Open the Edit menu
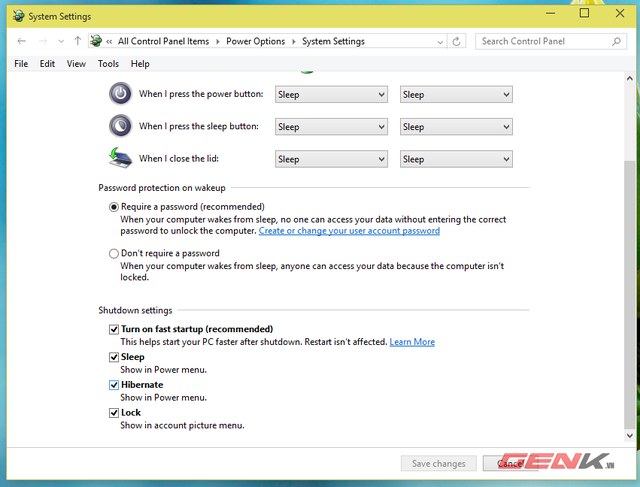Image resolution: width=640 pixels, height=487 pixels. [47, 64]
